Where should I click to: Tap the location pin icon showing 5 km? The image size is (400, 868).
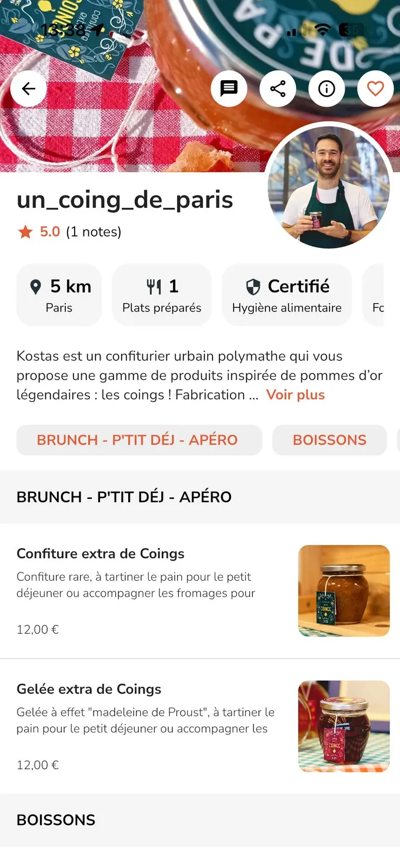[36, 286]
